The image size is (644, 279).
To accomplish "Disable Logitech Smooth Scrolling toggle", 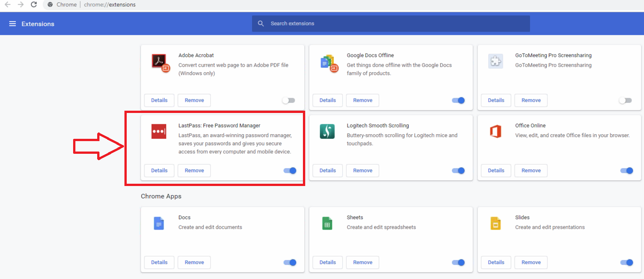I will pos(458,171).
